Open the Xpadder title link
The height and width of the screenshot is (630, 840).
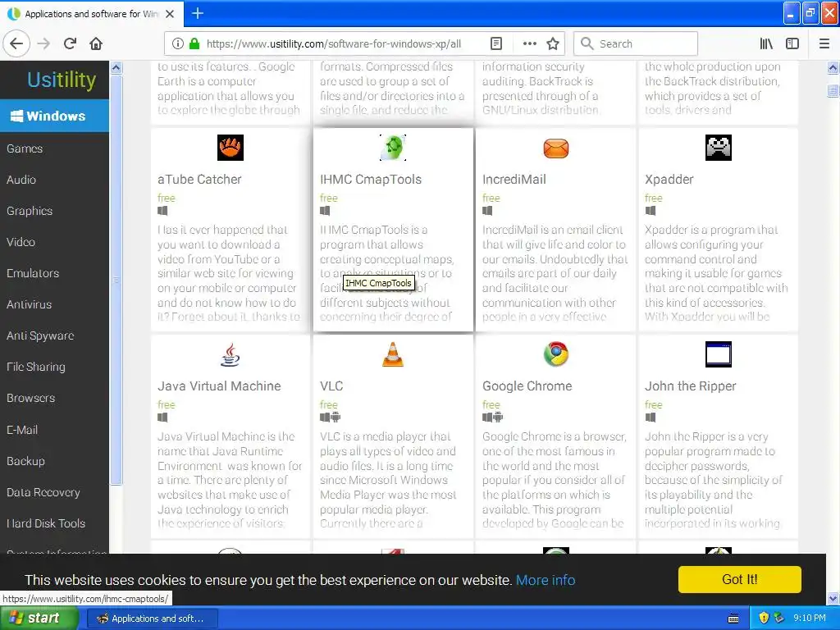669,180
